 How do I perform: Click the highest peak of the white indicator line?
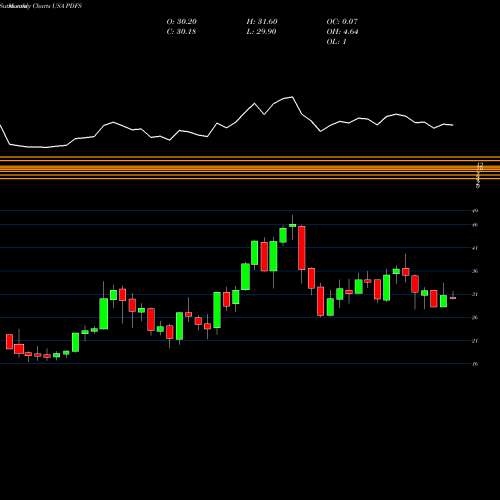[292, 97]
